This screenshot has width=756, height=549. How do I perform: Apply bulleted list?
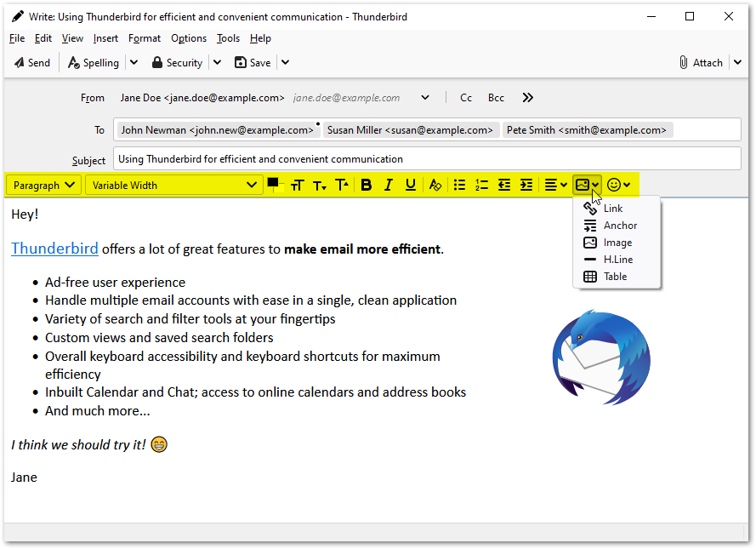tap(459, 186)
